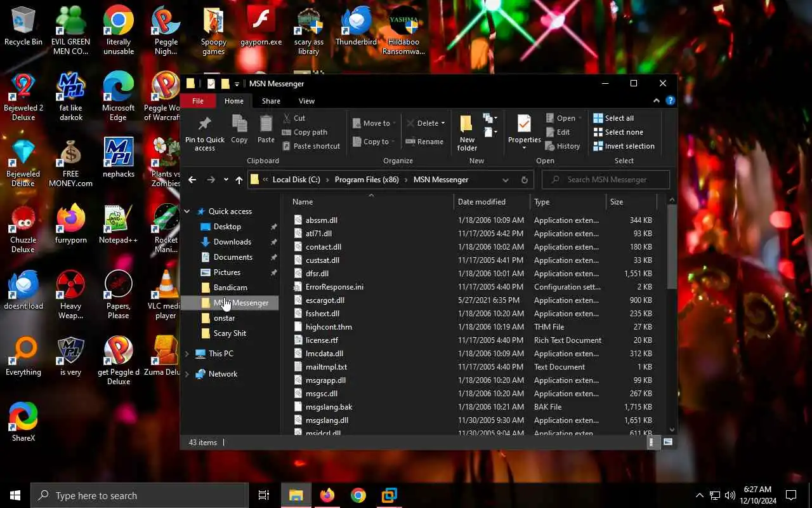Open Microsoft Edge desktop shortcut

[x=119, y=97]
